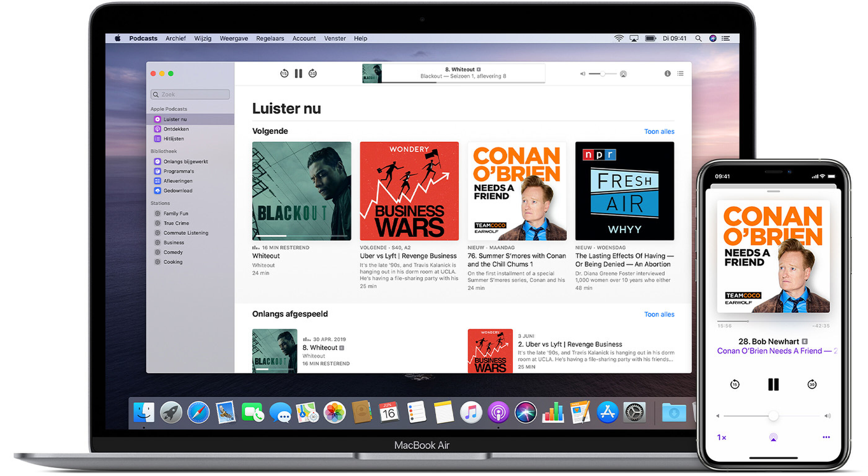Image resolution: width=868 pixels, height=476 pixels.
Task: Rewind 15 seconds
Action: [284, 73]
